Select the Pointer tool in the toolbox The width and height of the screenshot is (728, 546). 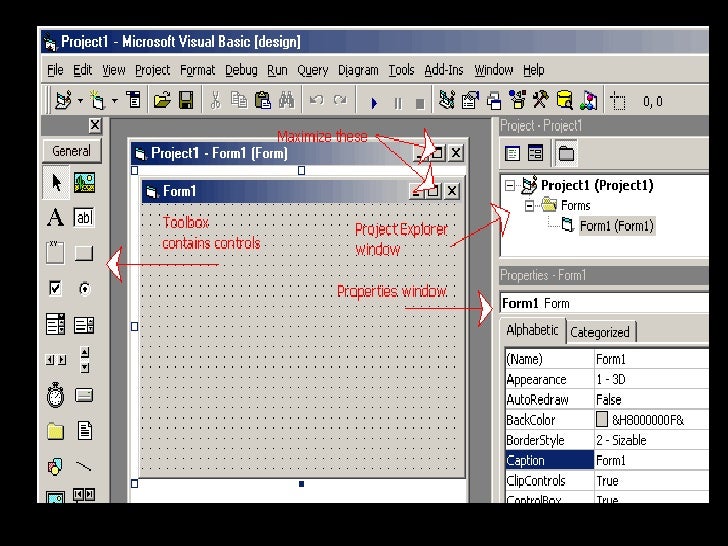[56, 182]
